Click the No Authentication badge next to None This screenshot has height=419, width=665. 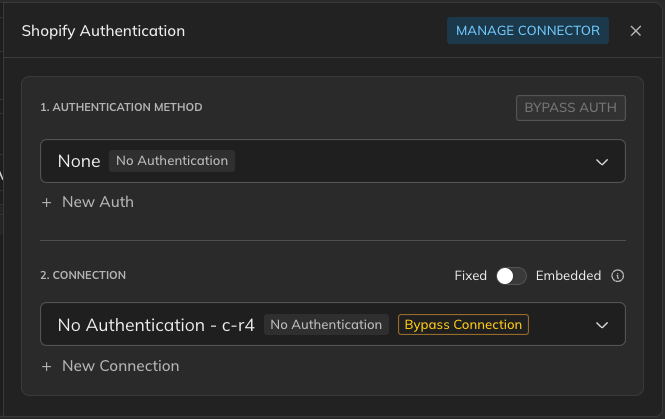coord(172,161)
